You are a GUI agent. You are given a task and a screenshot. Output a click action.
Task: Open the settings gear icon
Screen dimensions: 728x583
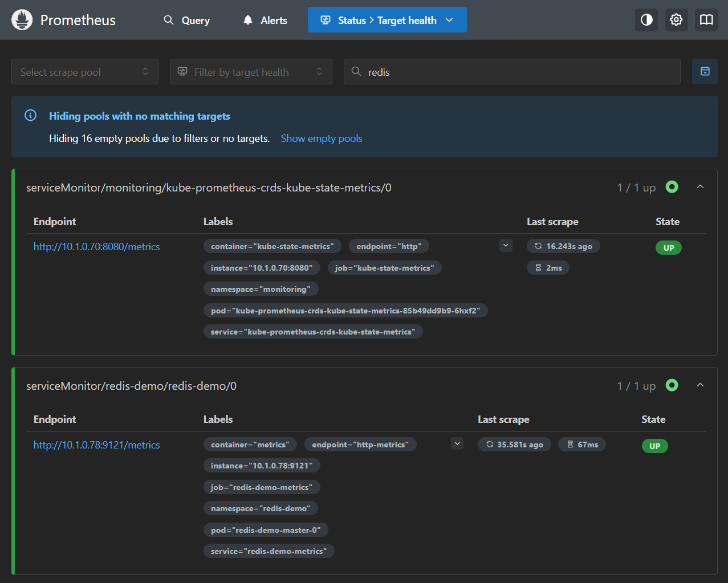click(x=676, y=20)
